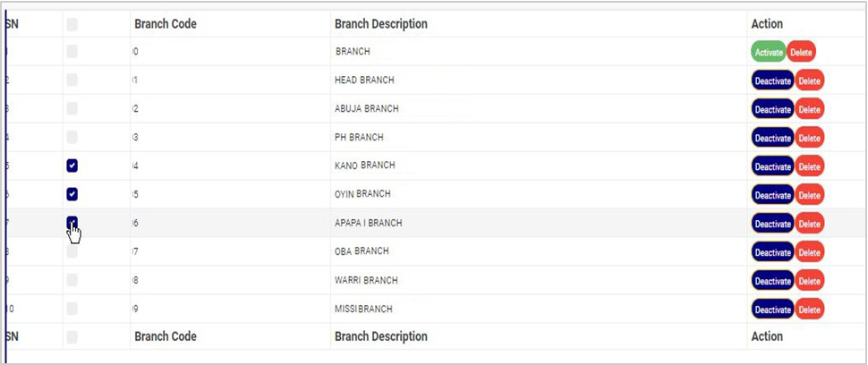Uncheck the KANO BRANCH checkbox
This screenshot has height=365, width=868.
pyautogui.click(x=72, y=166)
